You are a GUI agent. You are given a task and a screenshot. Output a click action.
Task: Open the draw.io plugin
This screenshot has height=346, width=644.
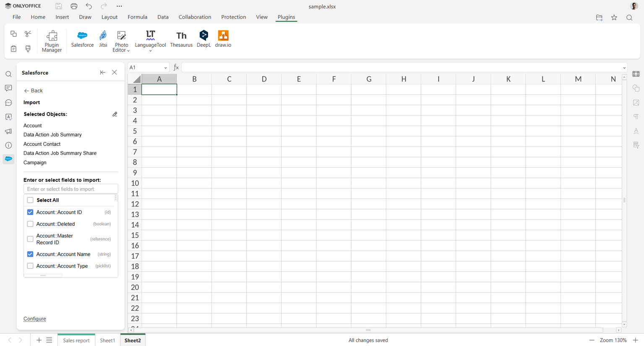click(x=223, y=39)
